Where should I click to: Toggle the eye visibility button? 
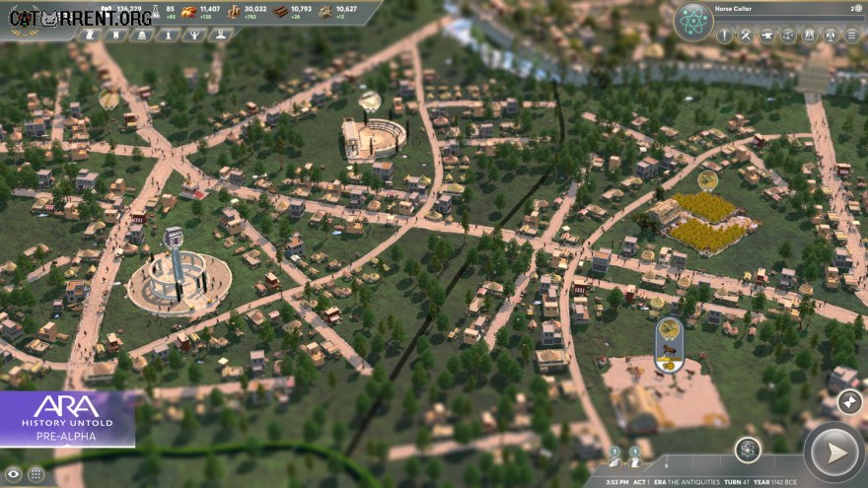(x=13, y=474)
